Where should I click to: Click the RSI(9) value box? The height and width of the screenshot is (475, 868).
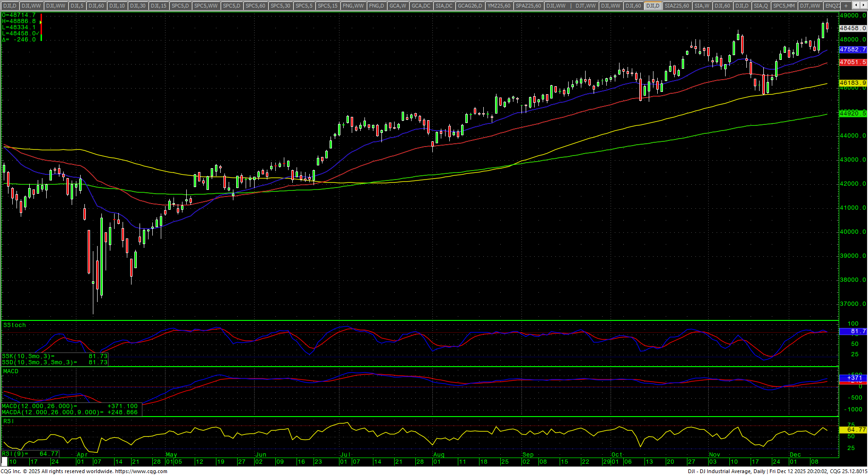(30, 454)
